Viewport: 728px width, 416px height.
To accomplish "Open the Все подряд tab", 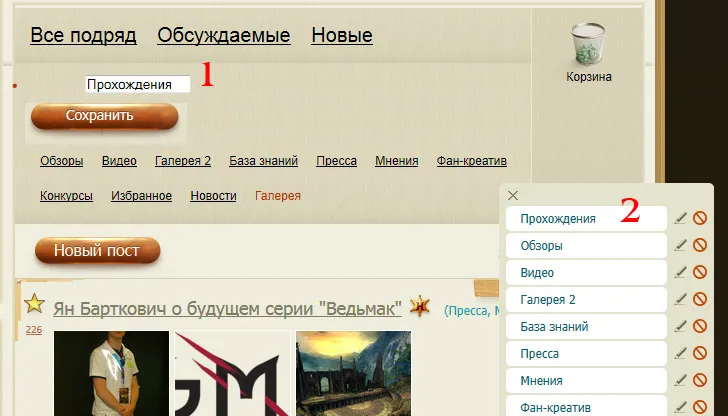I will [x=83, y=36].
